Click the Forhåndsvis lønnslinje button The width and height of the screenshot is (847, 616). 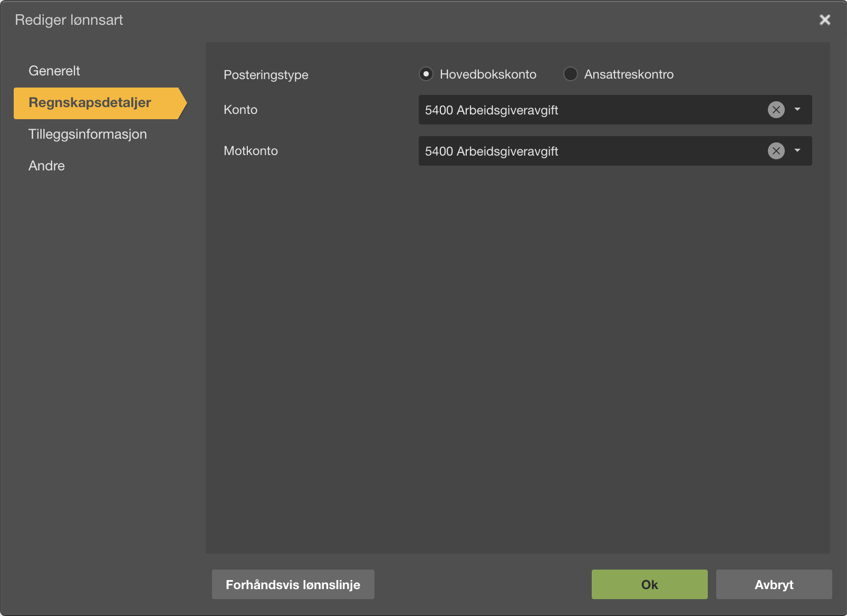tap(293, 584)
